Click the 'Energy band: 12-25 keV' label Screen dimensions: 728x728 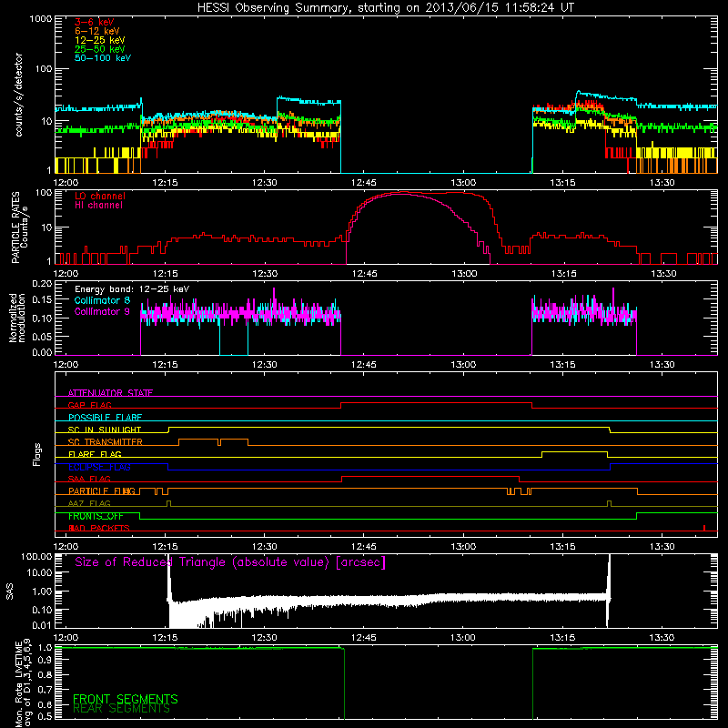click(132, 289)
